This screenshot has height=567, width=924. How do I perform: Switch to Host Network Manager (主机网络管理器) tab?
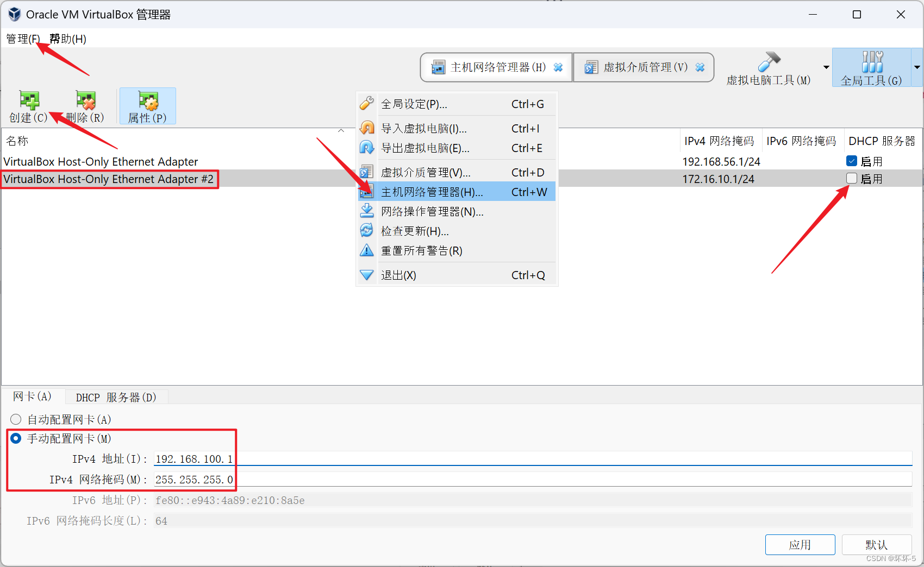[496, 67]
